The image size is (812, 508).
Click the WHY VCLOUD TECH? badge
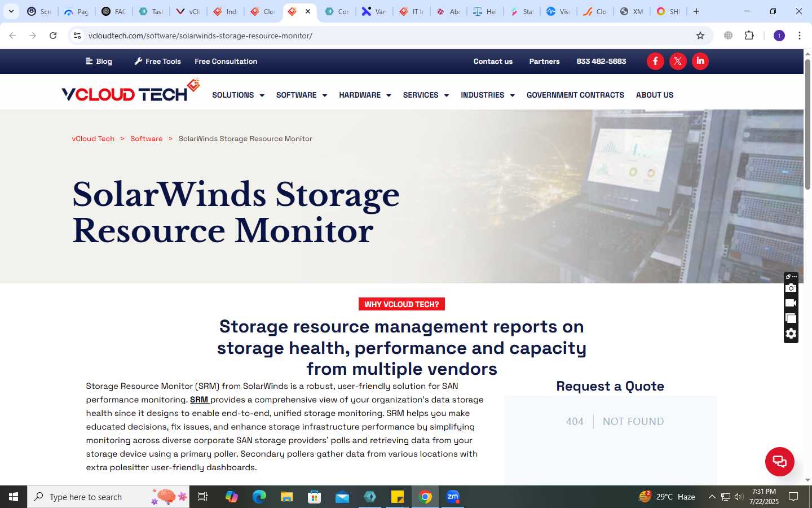coord(401,304)
